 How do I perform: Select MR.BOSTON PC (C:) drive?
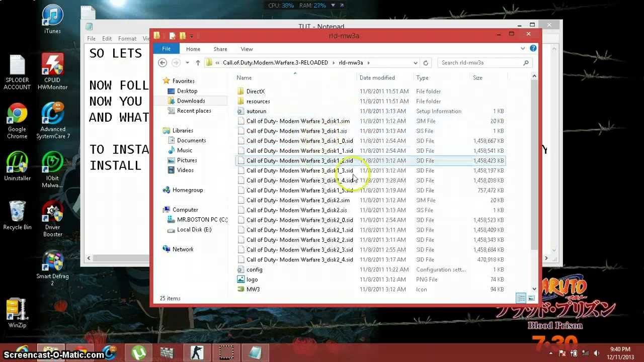[202, 220]
